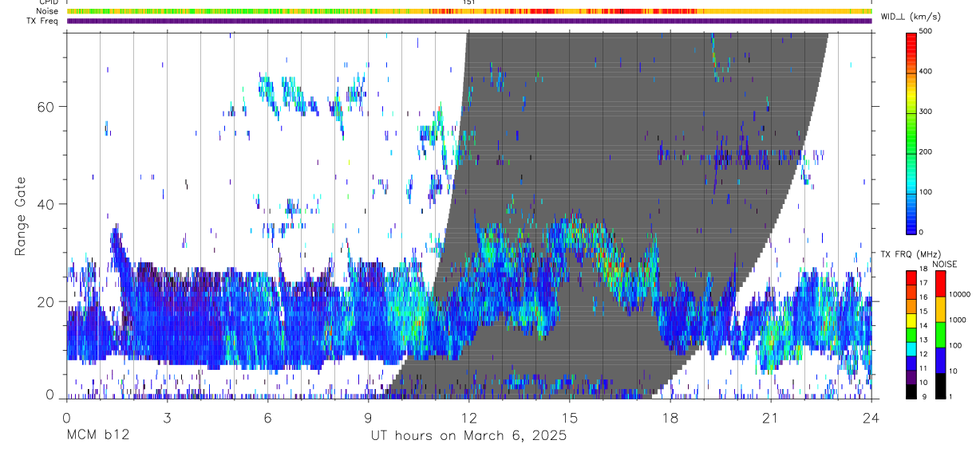Click '14' on the TX FRQ scale
The height and width of the screenshot is (452, 980).
tap(923, 326)
